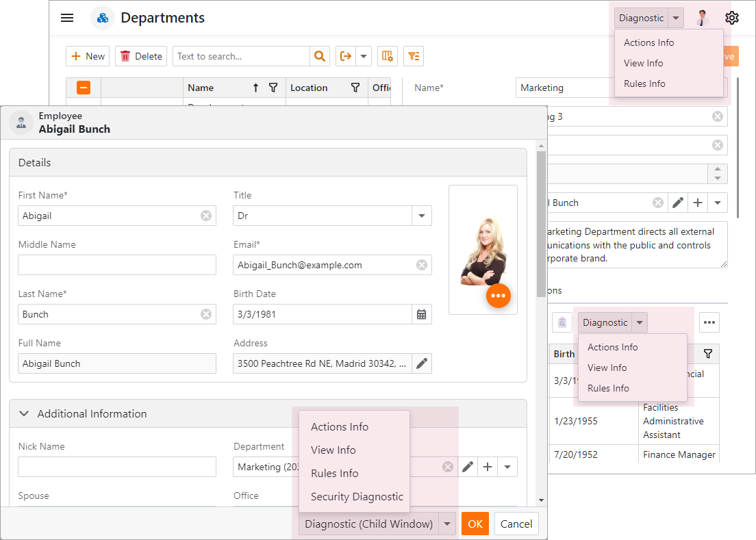Click the Cancel button
This screenshot has width=756, height=540.
516,524
